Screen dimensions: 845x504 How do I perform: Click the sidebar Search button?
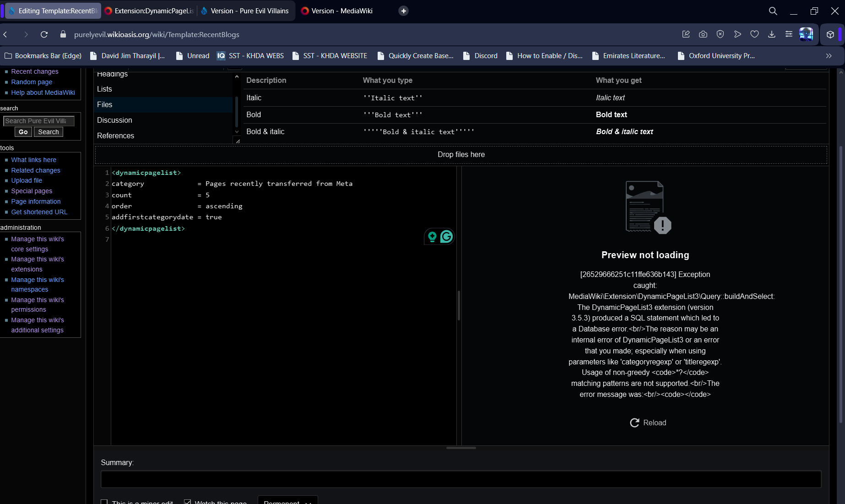click(x=49, y=132)
